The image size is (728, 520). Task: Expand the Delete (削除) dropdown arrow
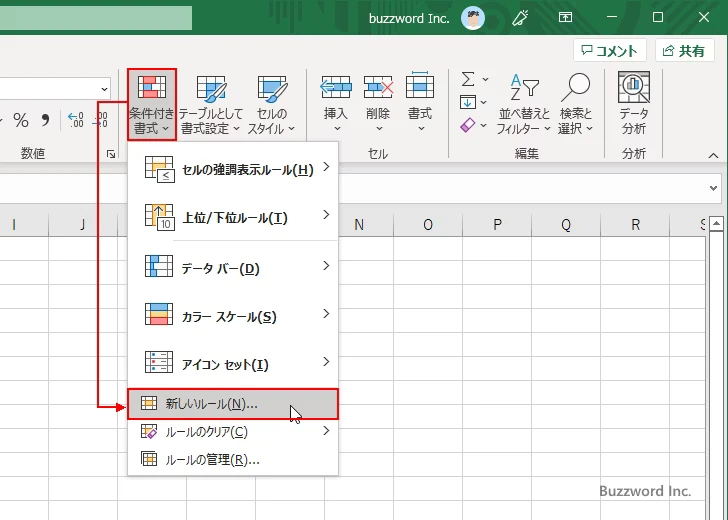(379, 129)
